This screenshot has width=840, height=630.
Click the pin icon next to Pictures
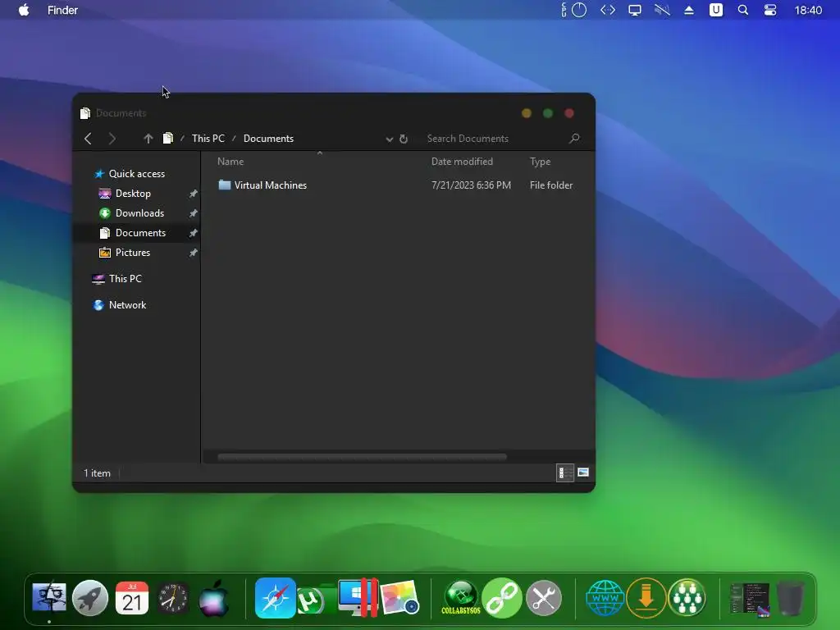194,253
